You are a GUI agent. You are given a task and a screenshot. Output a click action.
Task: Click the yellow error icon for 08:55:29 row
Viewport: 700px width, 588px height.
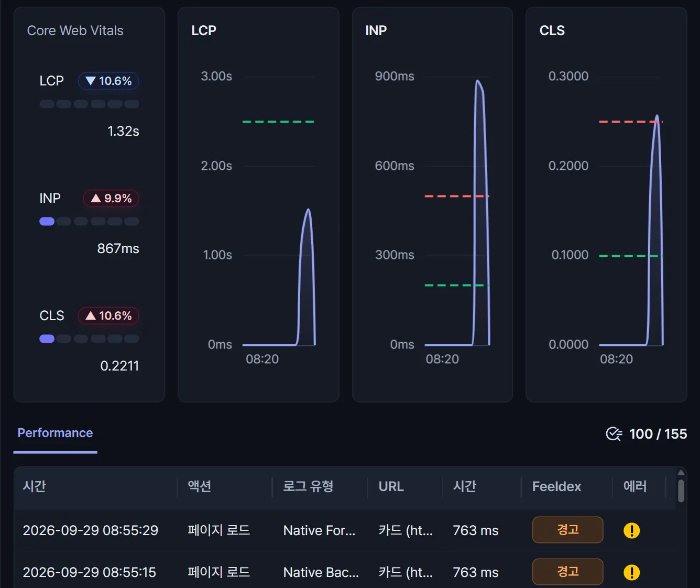click(x=631, y=530)
